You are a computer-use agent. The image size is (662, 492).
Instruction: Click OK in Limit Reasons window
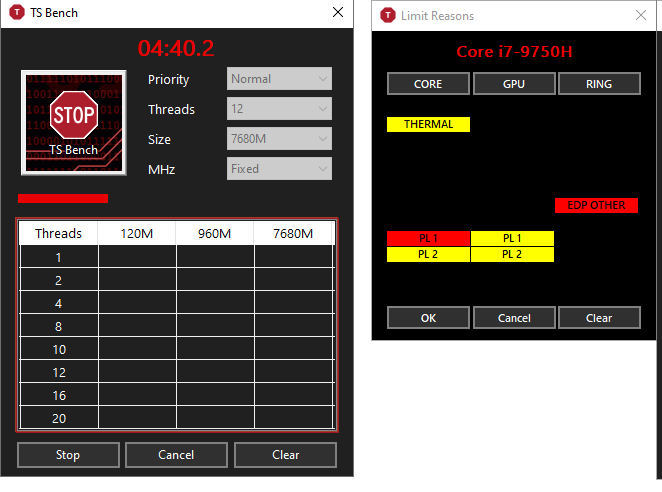(428, 318)
